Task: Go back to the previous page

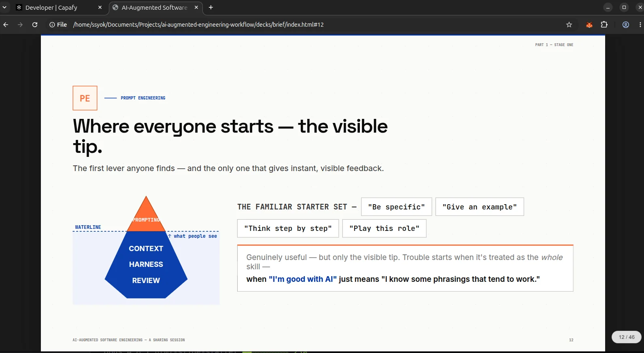Action: coord(6,25)
